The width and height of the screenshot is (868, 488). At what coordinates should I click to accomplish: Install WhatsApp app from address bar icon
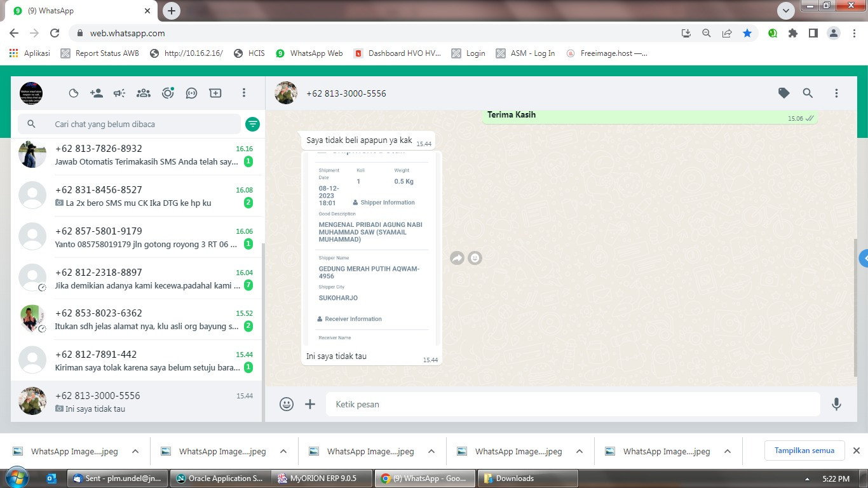(686, 33)
